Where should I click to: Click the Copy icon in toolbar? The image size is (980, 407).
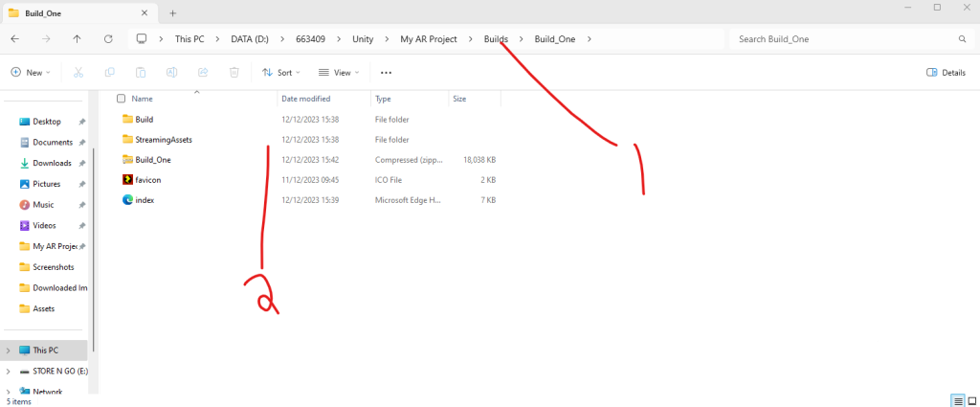tap(110, 72)
